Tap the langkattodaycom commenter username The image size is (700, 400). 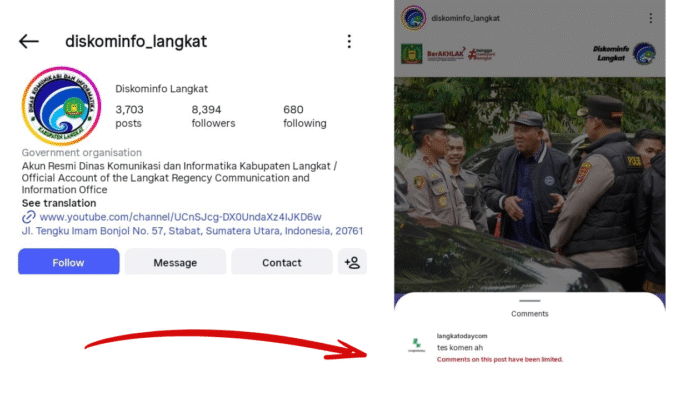tap(462, 336)
